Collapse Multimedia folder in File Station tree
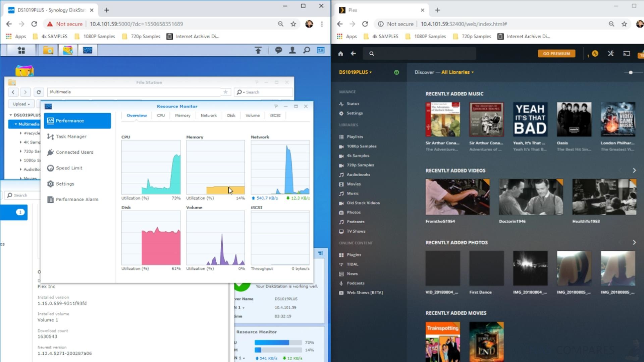 pyautogui.click(x=16, y=124)
